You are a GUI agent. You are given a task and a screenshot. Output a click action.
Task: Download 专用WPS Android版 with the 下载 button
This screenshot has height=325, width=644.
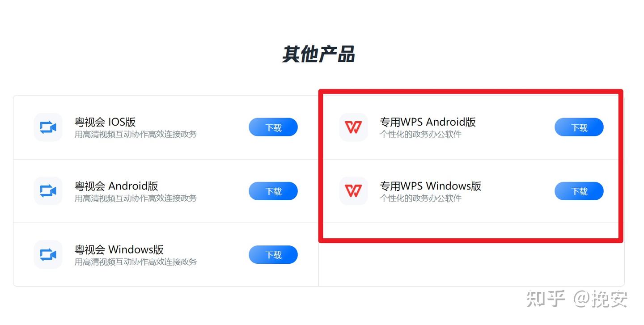[x=579, y=127]
